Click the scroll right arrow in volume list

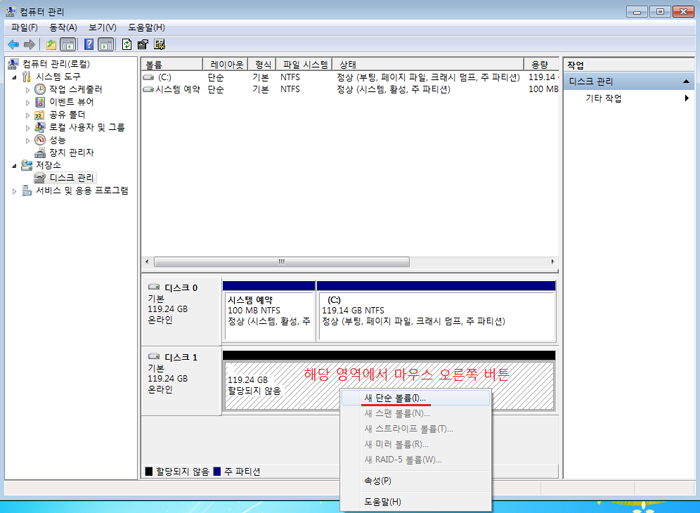[552, 262]
